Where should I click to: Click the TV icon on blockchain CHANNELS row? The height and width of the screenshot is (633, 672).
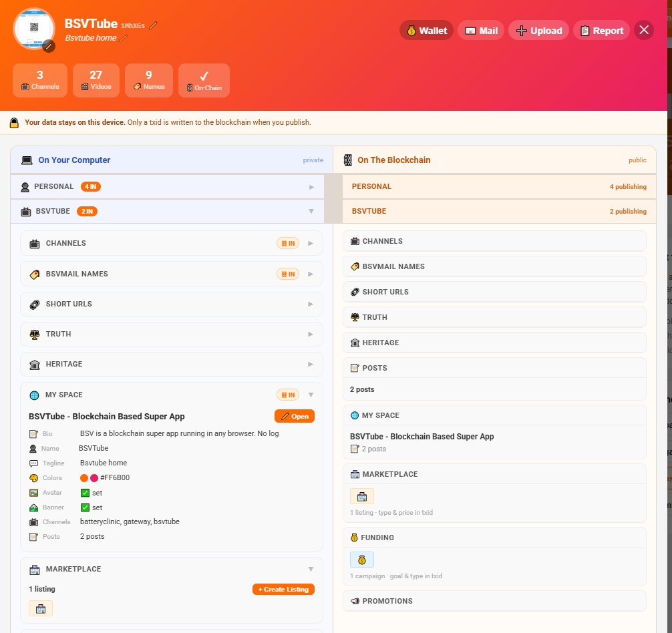355,241
